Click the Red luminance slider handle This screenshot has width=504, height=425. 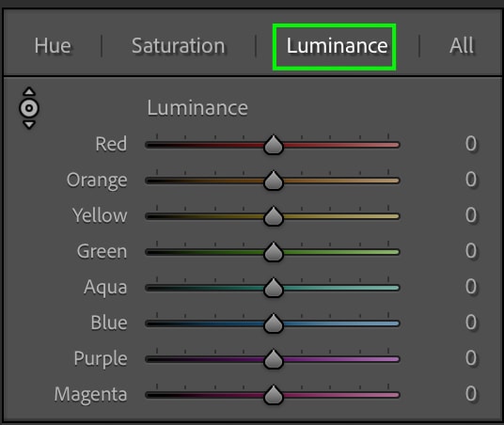click(x=274, y=145)
